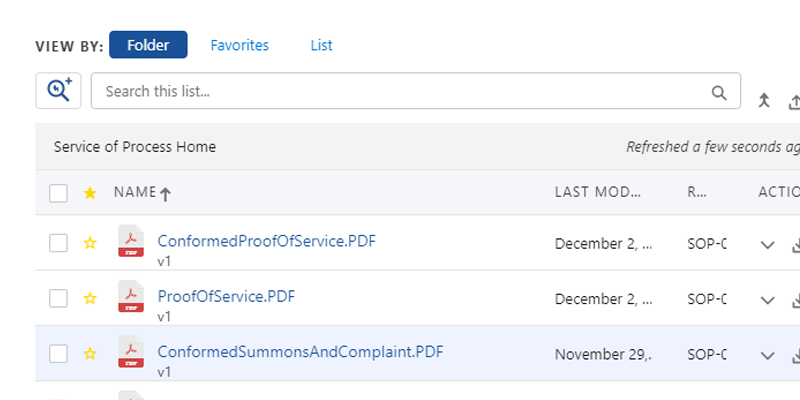
Task: Open the ConformedSummonsAndComplaint.PDF link
Action: click(x=300, y=351)
